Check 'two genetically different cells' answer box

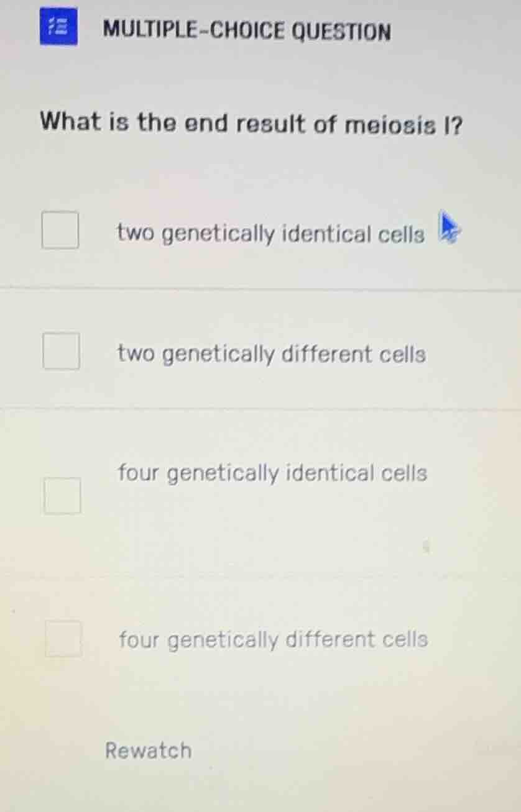coord(60,352)
